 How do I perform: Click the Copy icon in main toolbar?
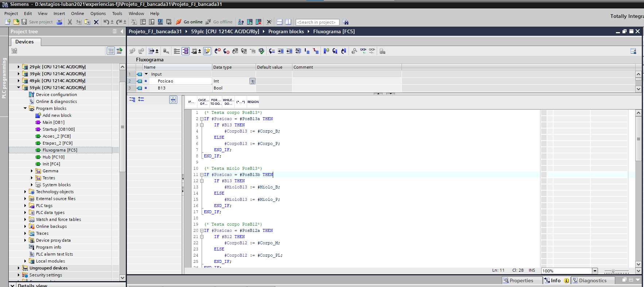[x=78, y=22]
